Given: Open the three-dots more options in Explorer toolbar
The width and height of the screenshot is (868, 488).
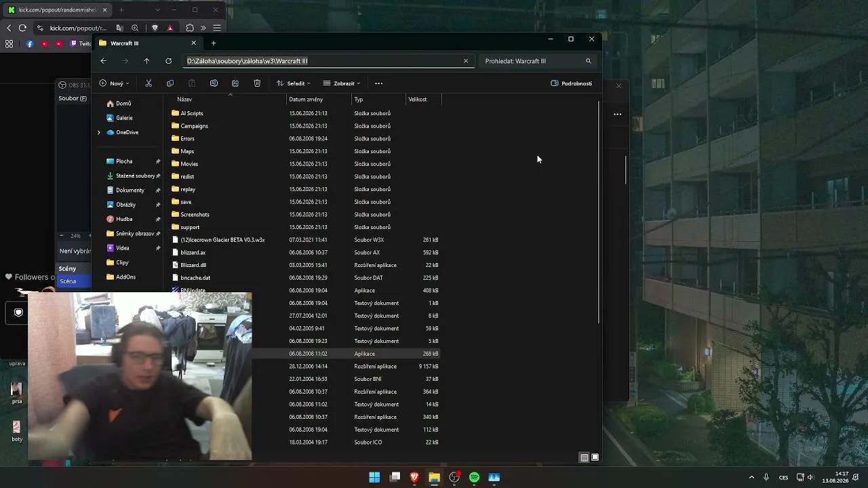Looking at the screenshot, I should pyautogui.click(x=378, y=83).
